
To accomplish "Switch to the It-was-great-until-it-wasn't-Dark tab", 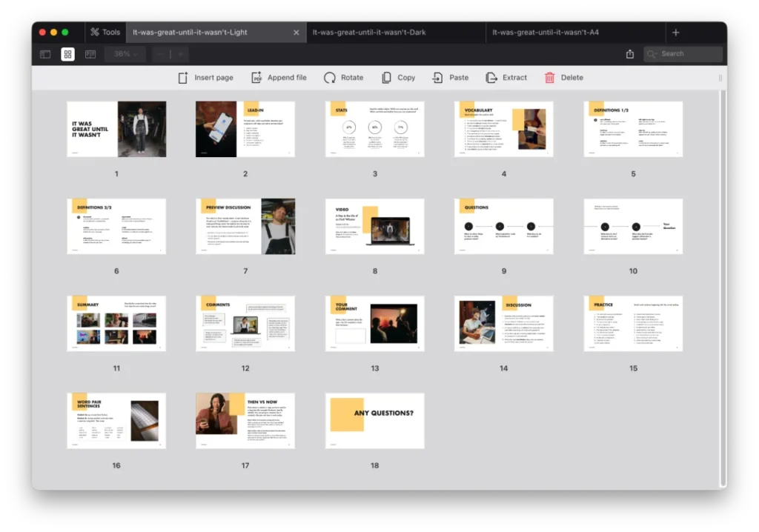I will click(x=369, y=33).
